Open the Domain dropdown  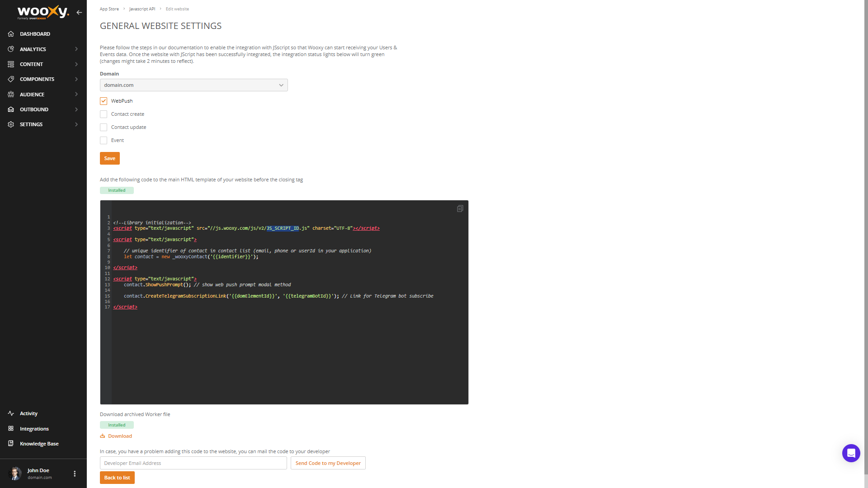(x=193, y=85)
